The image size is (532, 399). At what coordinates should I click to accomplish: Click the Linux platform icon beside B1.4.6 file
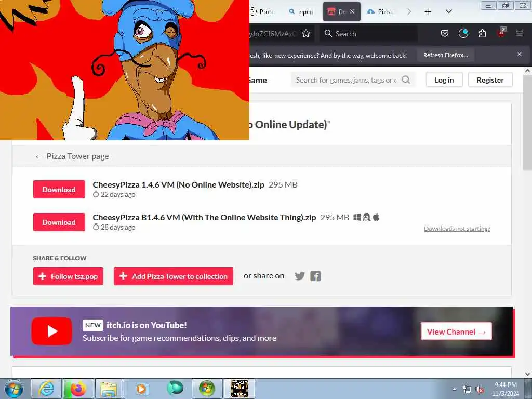(x=366, y=217)
